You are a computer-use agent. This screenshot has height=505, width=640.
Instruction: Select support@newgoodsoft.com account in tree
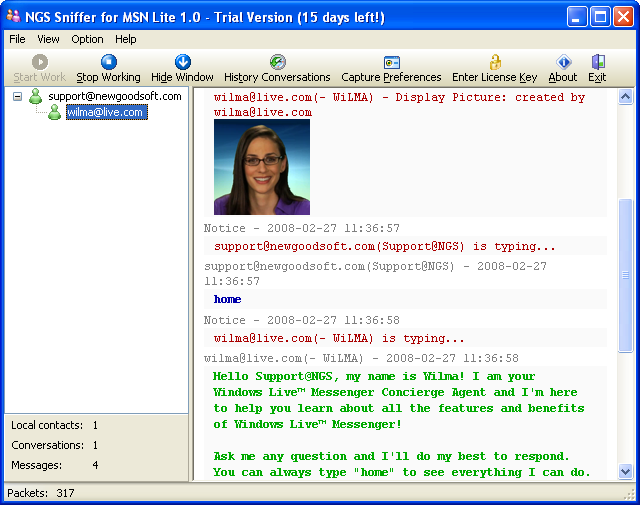coord(115,96)
